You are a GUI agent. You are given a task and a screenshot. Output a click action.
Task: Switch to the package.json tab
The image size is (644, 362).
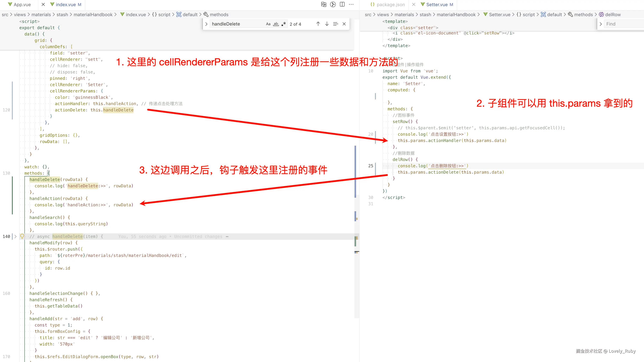tap(391, 5)
